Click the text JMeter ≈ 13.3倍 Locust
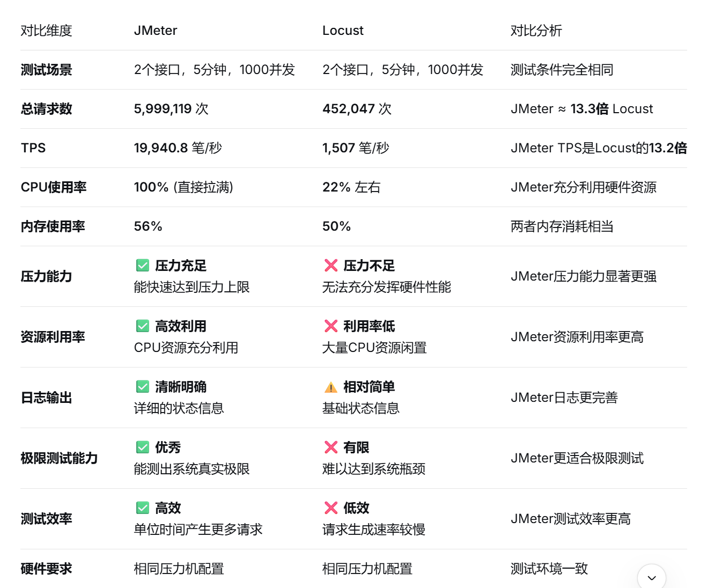The width and height of the screenshot is (707, 588). [582, 109]
